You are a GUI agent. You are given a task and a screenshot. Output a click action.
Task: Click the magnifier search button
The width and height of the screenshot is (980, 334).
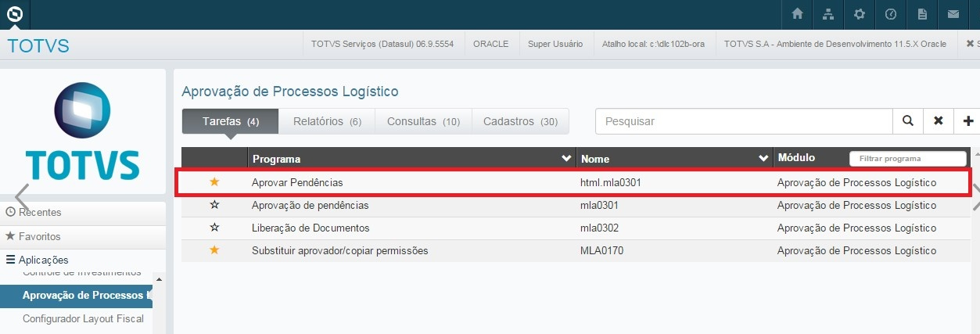(908, 121)
